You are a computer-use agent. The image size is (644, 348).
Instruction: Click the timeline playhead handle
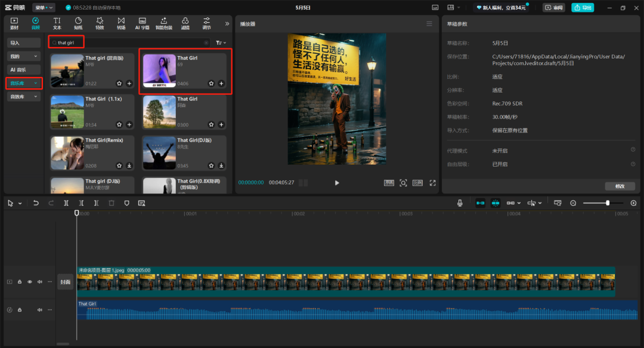click(76, 213)
